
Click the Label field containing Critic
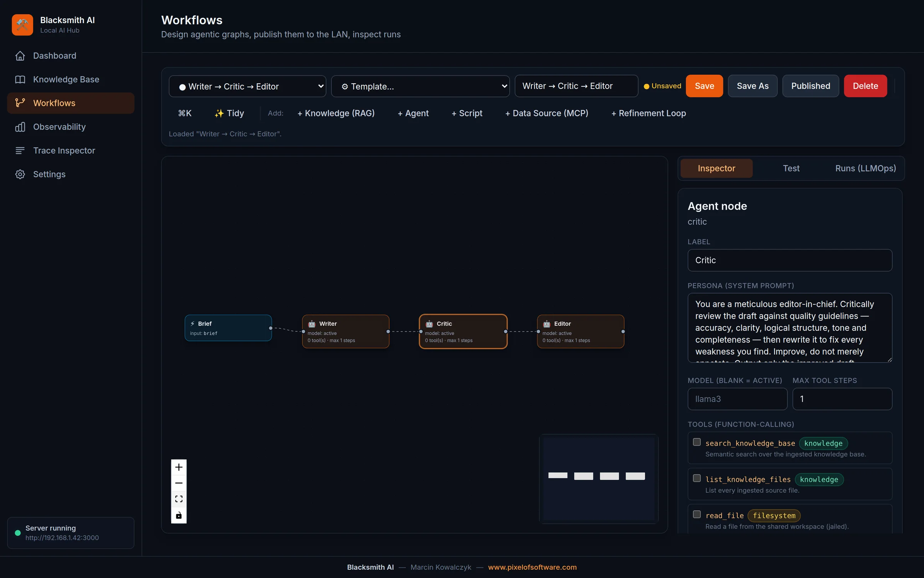(790, 260)
